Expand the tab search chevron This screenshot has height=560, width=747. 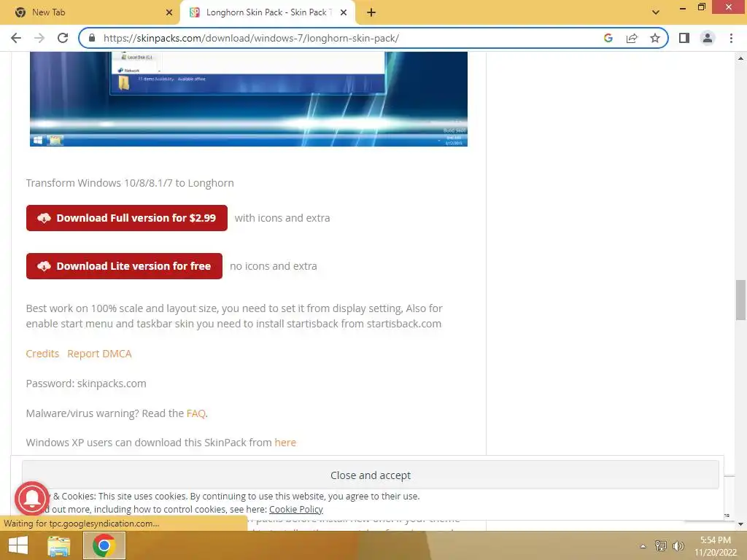(656, 12)
